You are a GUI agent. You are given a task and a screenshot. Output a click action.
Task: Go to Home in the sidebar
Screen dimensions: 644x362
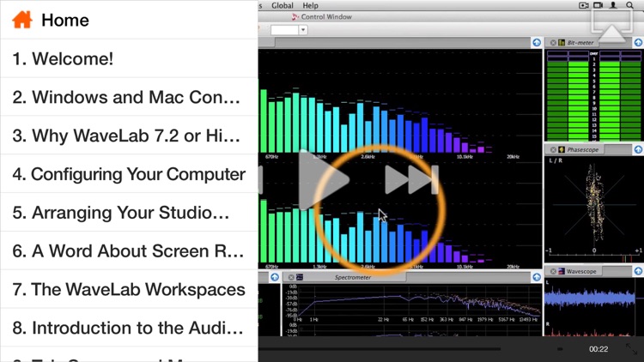(129, 20)
